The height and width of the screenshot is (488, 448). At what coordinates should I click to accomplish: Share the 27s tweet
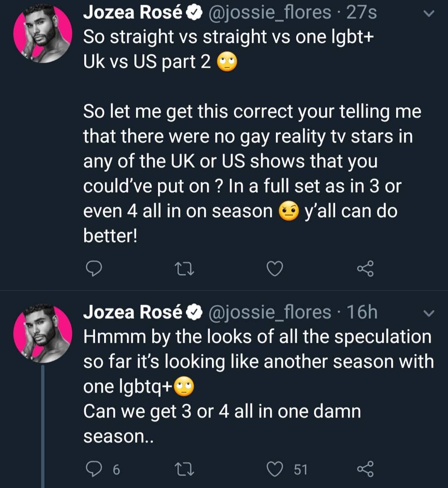point(365,269)
